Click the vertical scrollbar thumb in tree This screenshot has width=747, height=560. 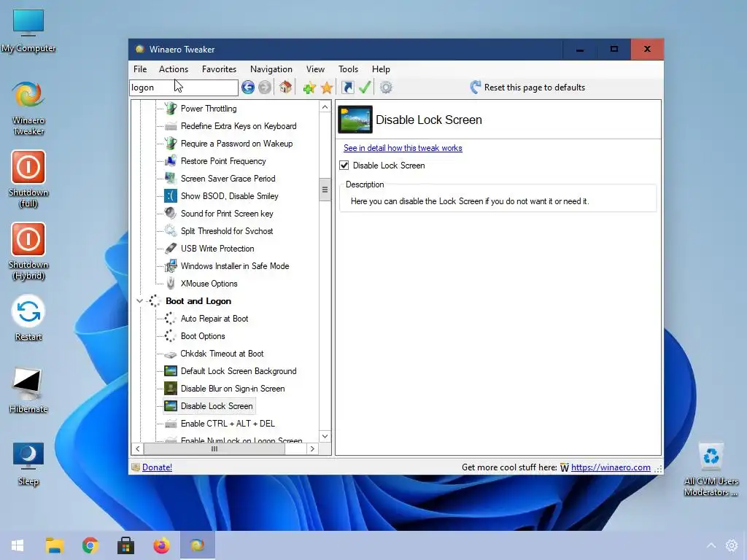coord(325,190)
